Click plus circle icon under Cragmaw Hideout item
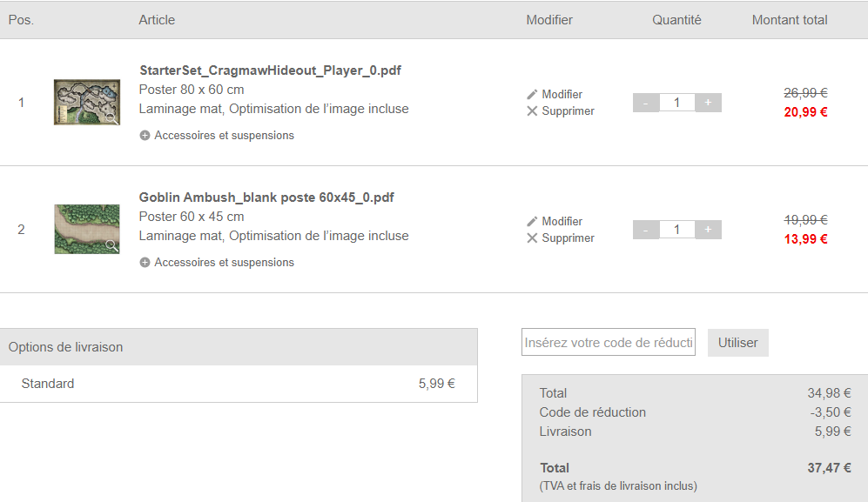Screen dimensions: 868x502 [x=145, y=136]
